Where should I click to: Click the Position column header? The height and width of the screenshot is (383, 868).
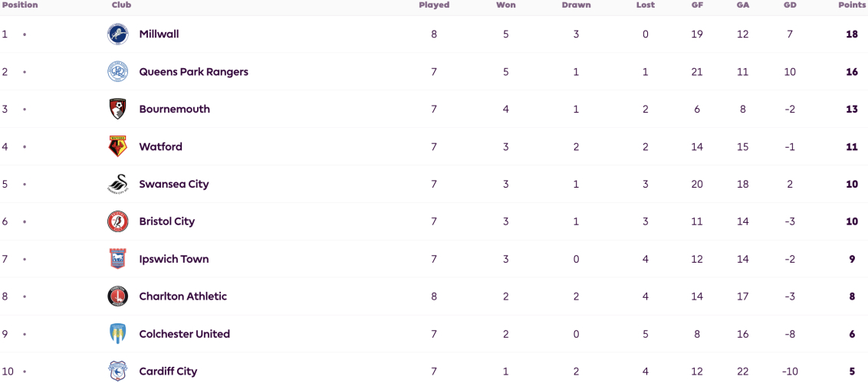click(19, 5)
